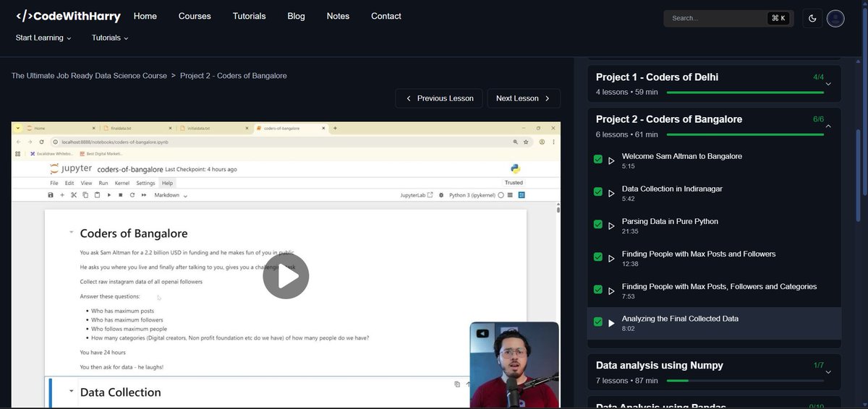
Task: Click the 6/6 completion count
Action: click(x=818, y=119)
